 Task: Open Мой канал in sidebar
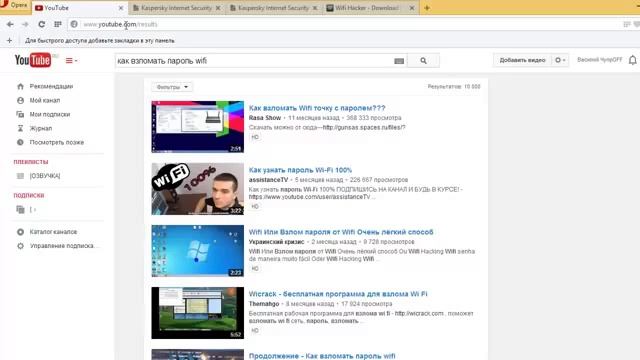44,100
